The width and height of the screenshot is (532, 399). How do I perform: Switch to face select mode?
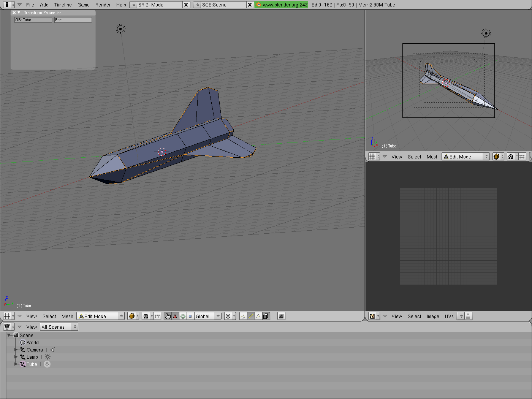258,316
